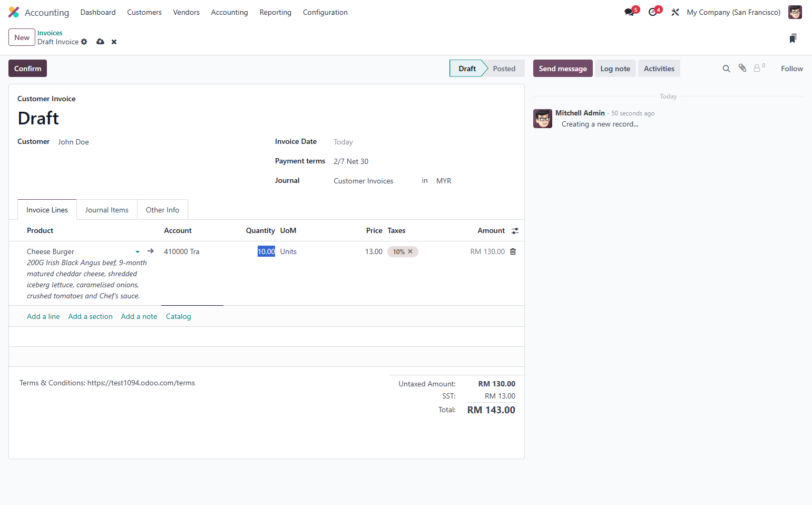This screenshot has width=812, height=505.
Task: Save the record using the cloud icon
Action: (100, 42)
